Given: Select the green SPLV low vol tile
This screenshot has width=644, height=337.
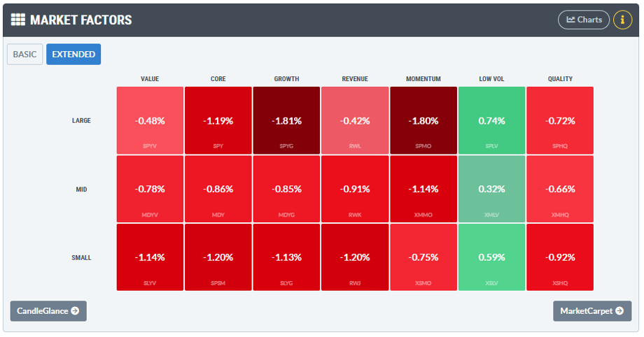Looking at the screenshot, I should point(491,120).
